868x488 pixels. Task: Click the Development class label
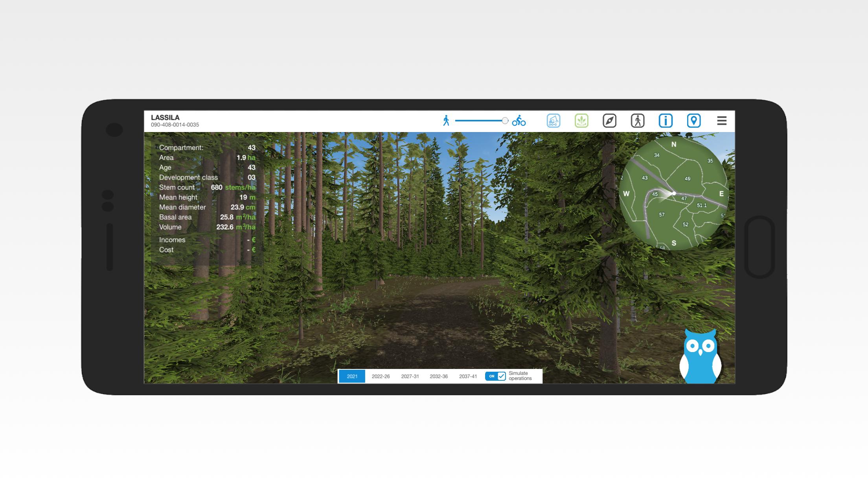(188, 178)
